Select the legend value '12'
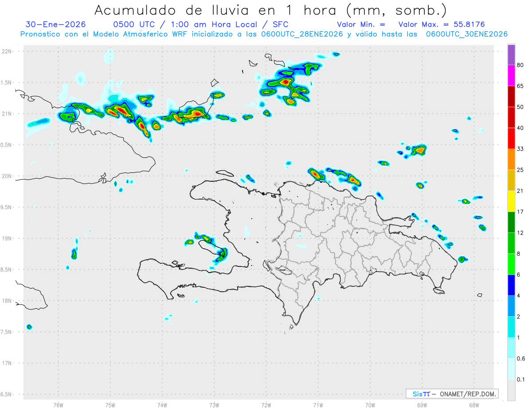 520,233
